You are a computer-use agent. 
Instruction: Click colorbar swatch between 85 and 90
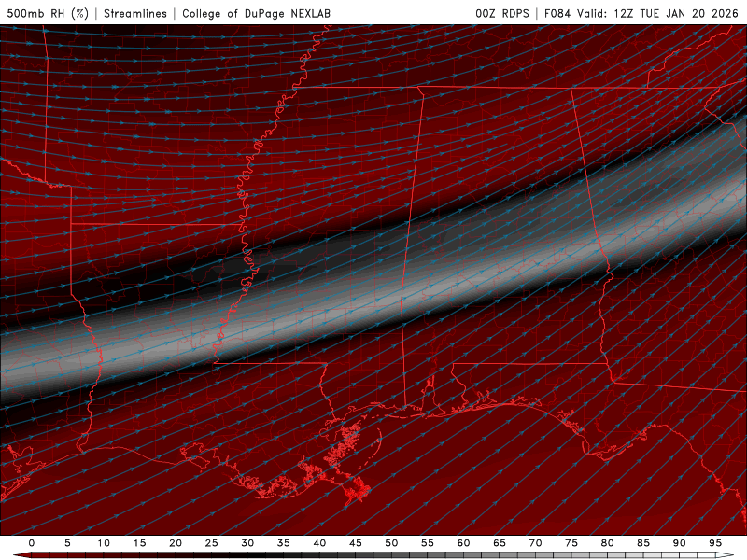coord(661,555)
